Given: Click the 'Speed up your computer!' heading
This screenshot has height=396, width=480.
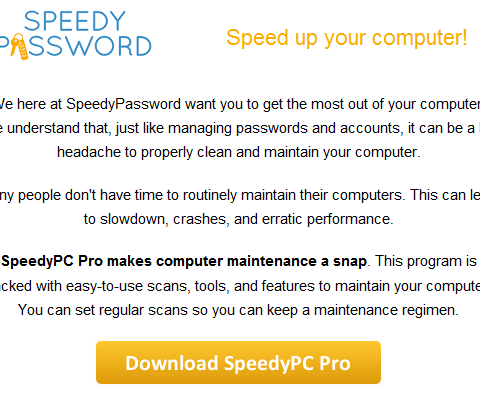Looking at the screenshot, I should [x=347, y=38].
